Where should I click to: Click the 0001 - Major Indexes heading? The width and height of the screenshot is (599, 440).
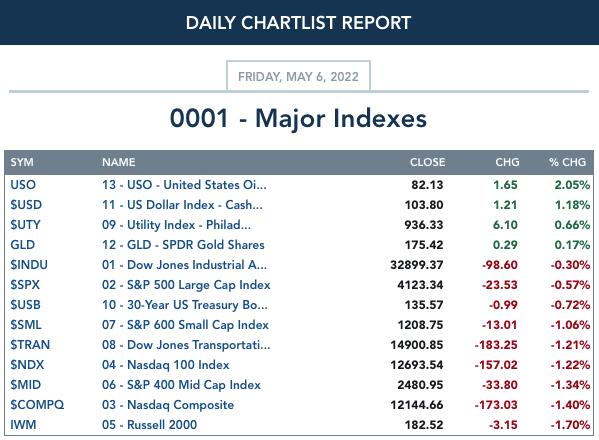[298, 118]
